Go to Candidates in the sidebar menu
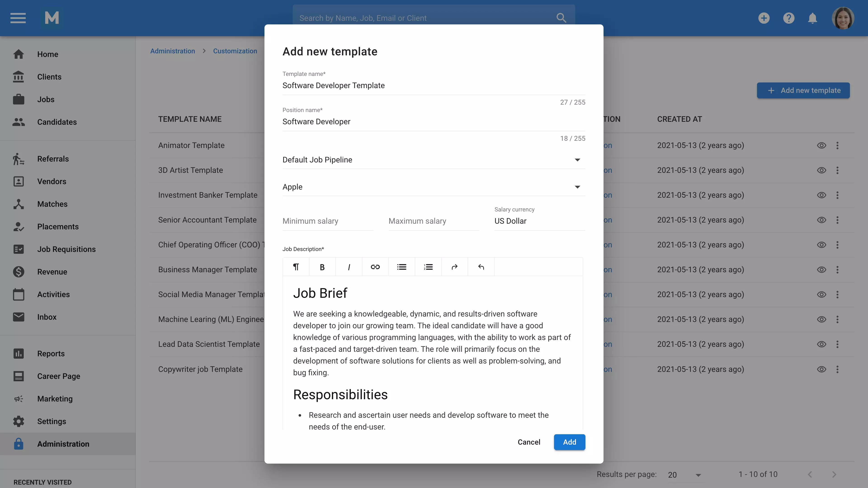The height and width of the screenshot is (488, 868). click(x=57, y=122)
